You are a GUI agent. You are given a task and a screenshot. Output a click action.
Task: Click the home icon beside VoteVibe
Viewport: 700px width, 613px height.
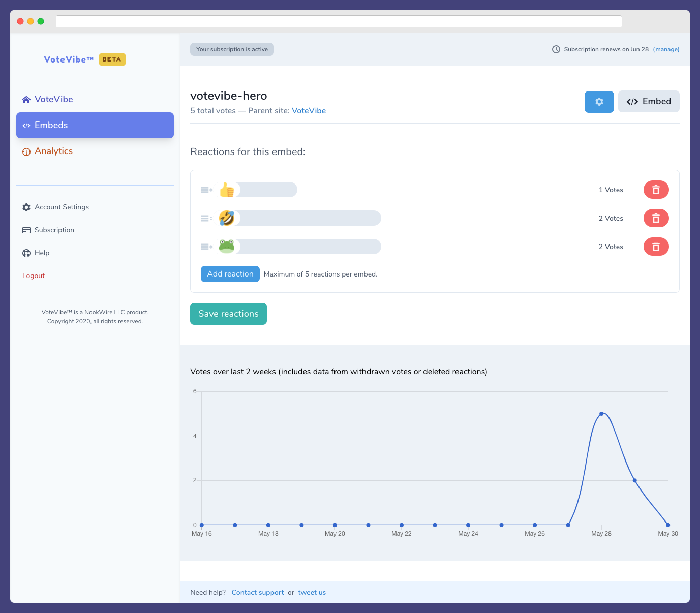pyautogui.click(x=26, y=100)
